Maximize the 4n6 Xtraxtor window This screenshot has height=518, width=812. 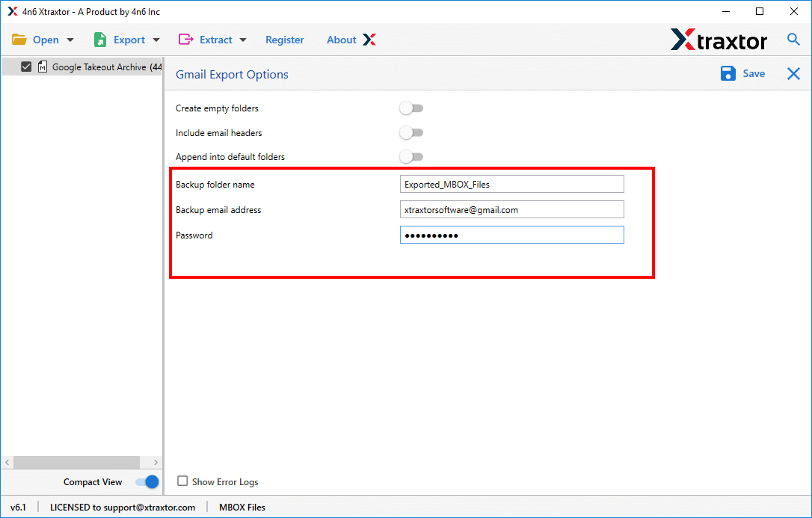(x=760, y=11)
